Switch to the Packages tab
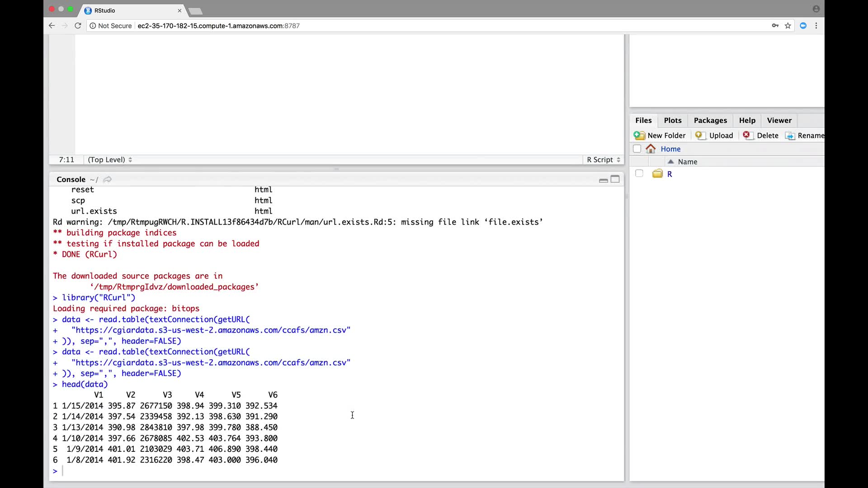 (x=710, y=120)
